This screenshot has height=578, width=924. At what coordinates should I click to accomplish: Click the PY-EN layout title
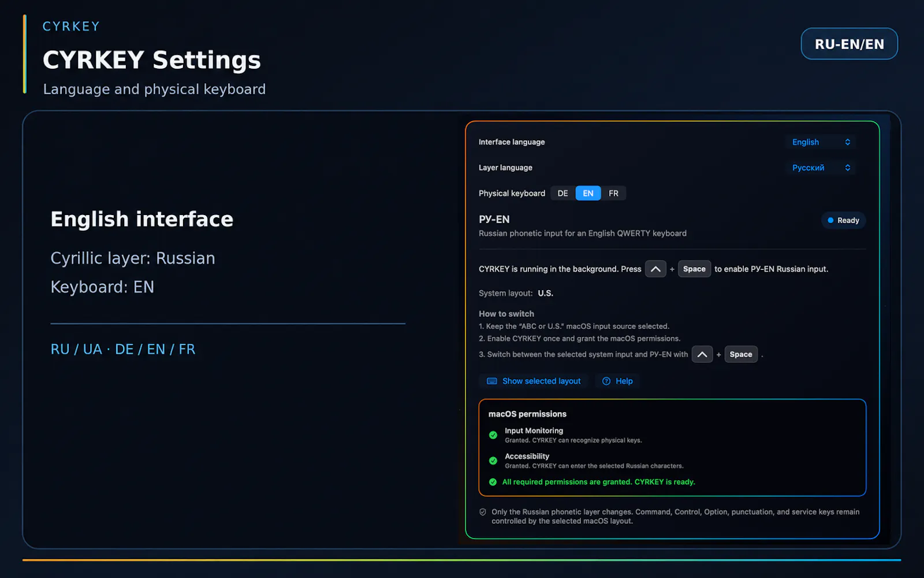tap(494, 219)
